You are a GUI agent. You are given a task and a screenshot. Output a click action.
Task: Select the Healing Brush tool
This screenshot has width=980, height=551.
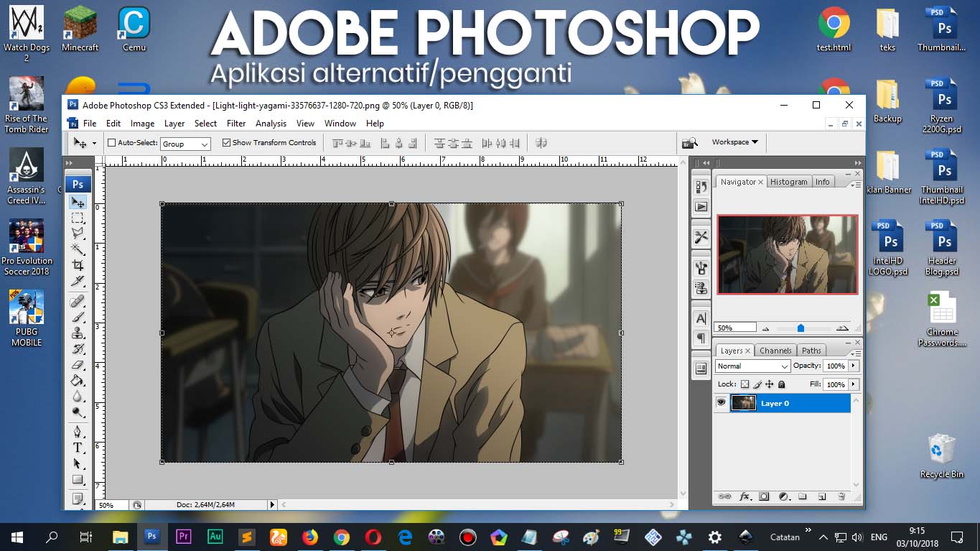coord(78,301)
